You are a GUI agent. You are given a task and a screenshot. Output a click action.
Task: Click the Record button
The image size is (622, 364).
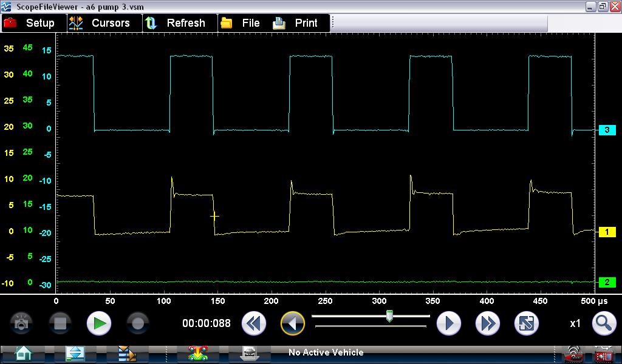click(x=138, y=323)
